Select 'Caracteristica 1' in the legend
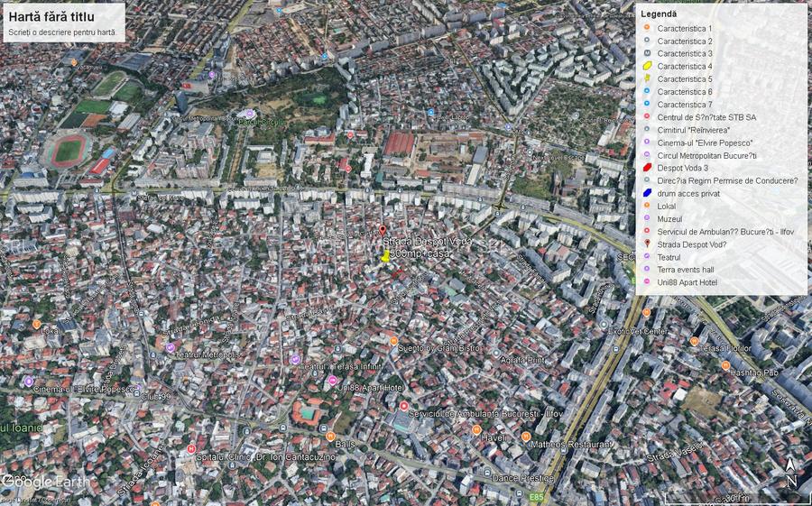The height and width of the screenshot is (506, 812). (x=685, y=29)
